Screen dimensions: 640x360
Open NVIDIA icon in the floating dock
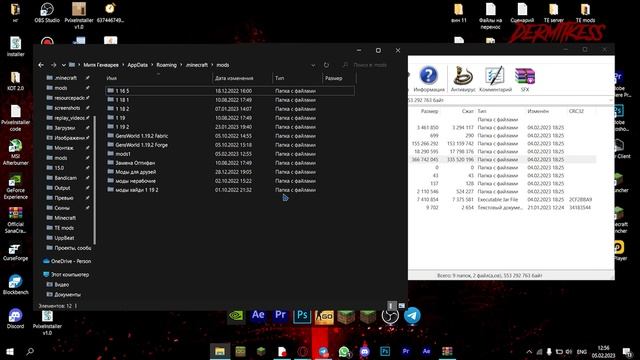(x=236, y=316)
